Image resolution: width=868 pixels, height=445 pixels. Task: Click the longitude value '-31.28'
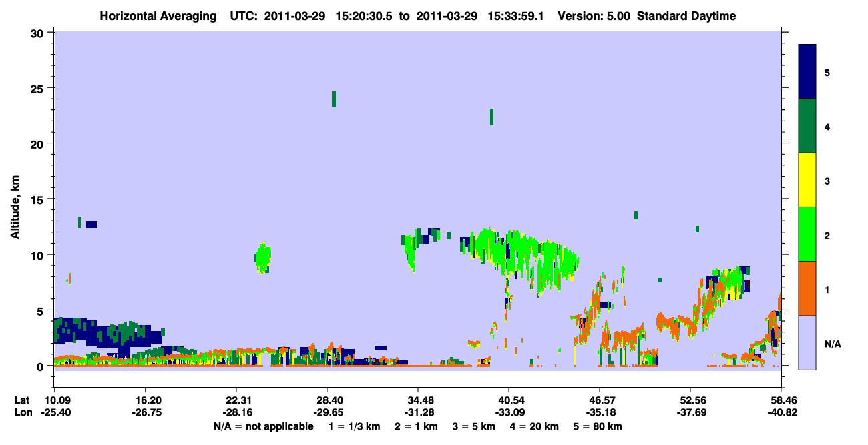click(418, 412)
